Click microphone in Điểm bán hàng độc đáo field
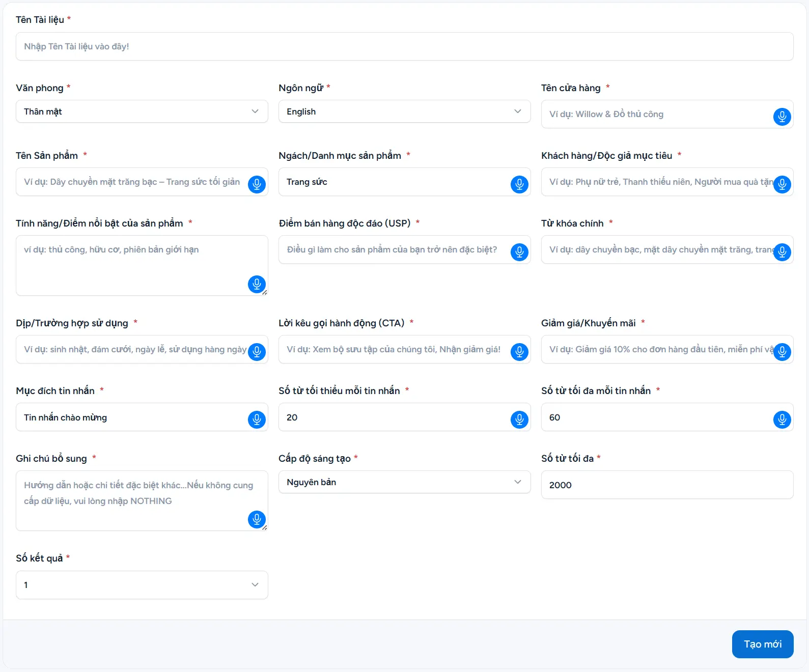This screenshot has height=672, width=809. (x=519, y=251)
